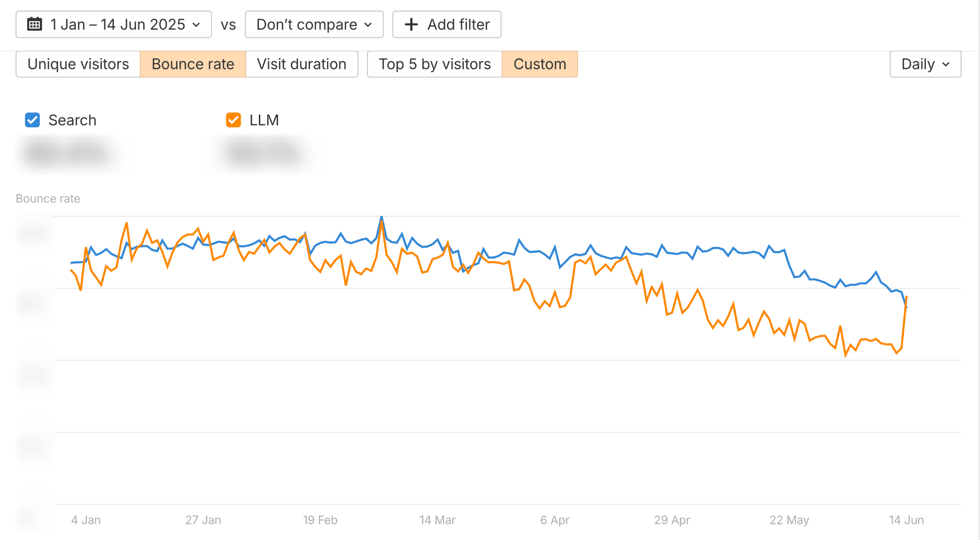Select the Custom metric tab
The width and height of the screenshot is (980, 540).
[539, 64]
